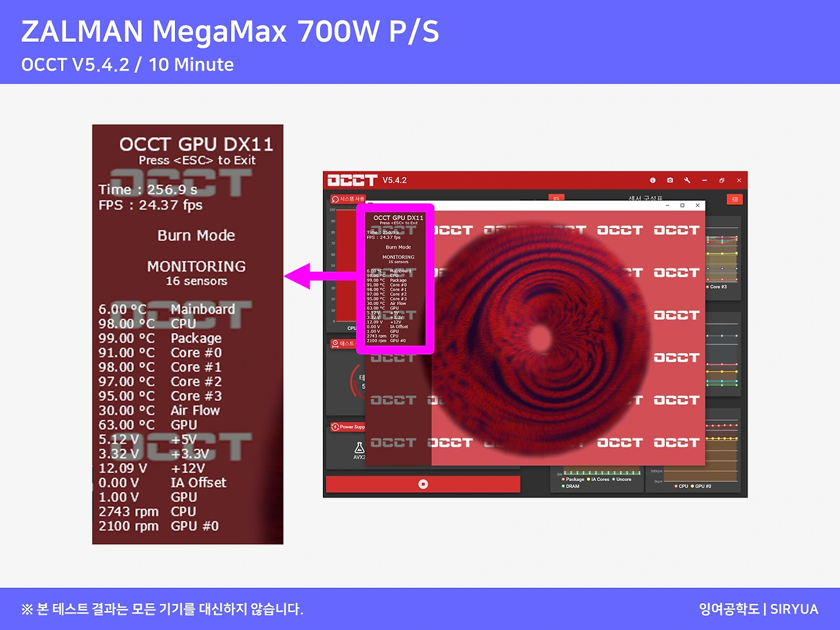The height and width of the screenshot is (630, 840).
Task: Maximize the GPU DX11 test window
Action: tap(682, 205)
